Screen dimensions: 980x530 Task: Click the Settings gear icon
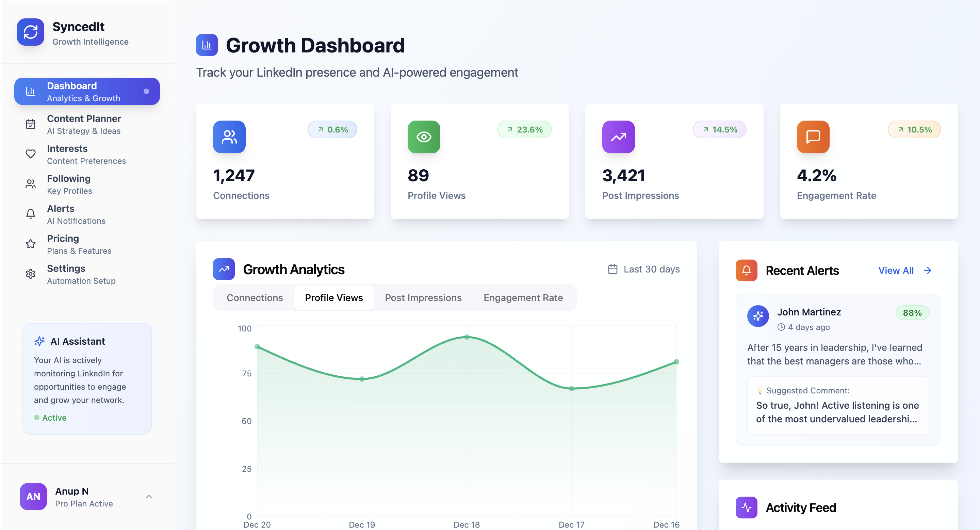tap(30, 274)
